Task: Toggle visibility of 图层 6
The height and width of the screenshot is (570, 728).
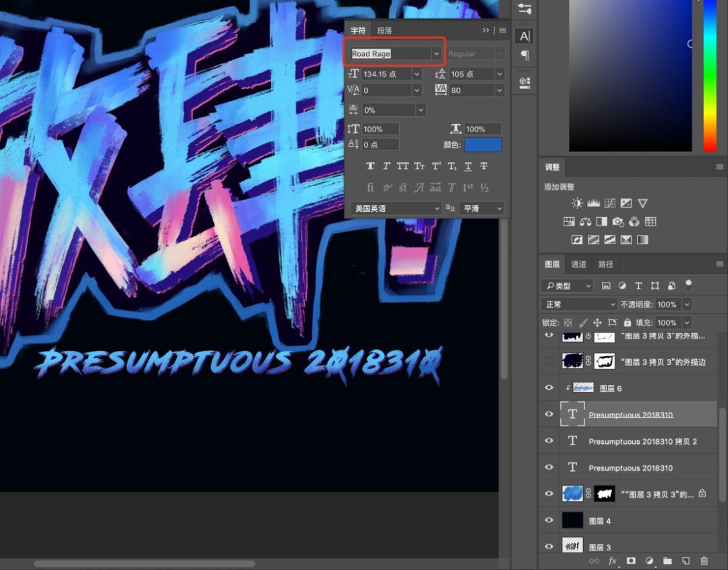Action: (549, 387)
